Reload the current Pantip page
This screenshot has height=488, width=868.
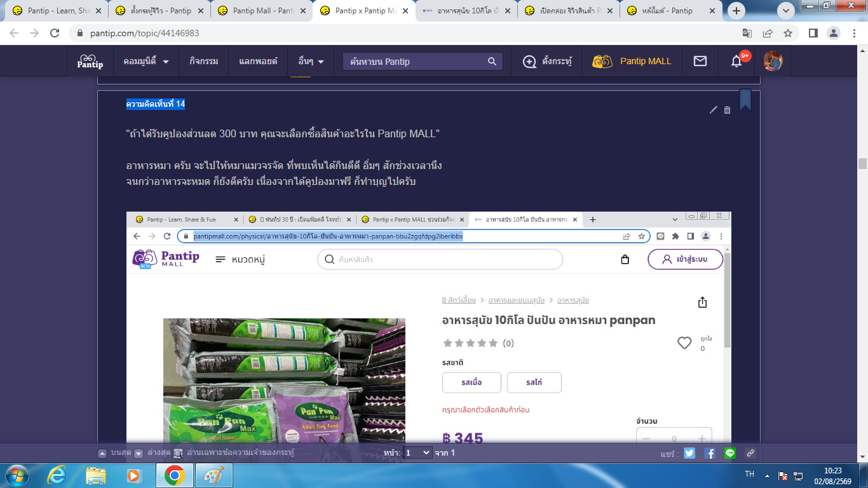pyautogui.click(x=55, y=33)
